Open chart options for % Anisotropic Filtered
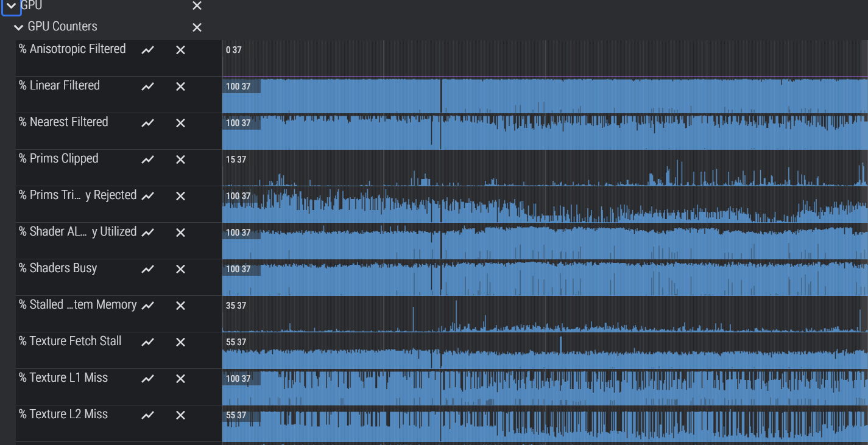Viewport: 868px width, 445px height. [147, 50]
